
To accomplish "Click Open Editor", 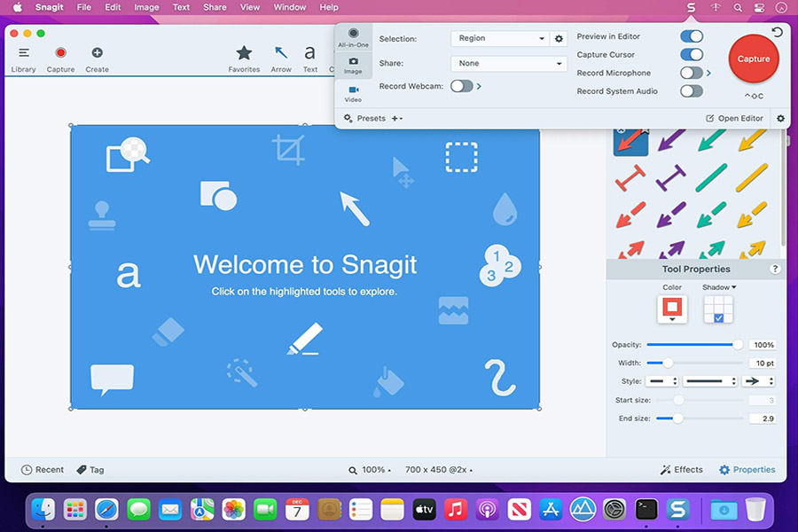I will (734, 118).
